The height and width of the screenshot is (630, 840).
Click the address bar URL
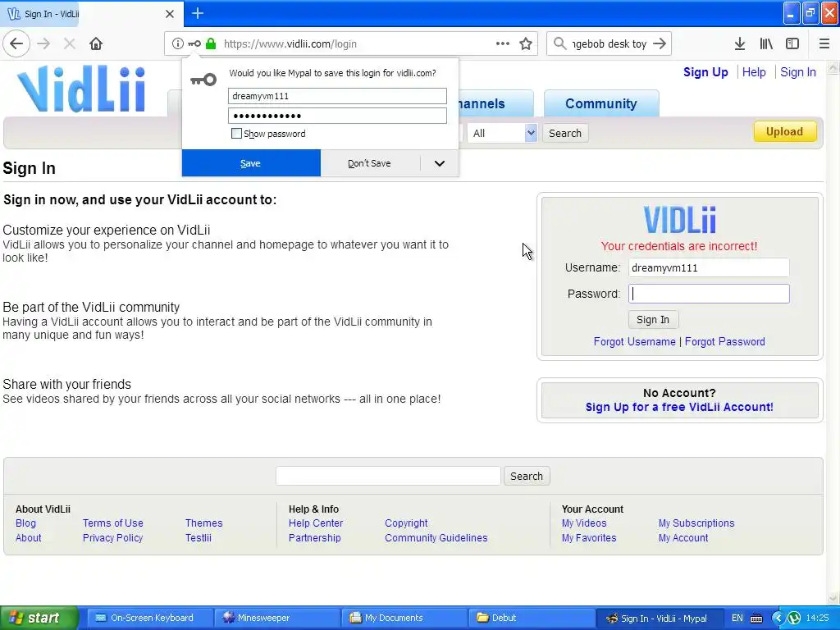290,44
